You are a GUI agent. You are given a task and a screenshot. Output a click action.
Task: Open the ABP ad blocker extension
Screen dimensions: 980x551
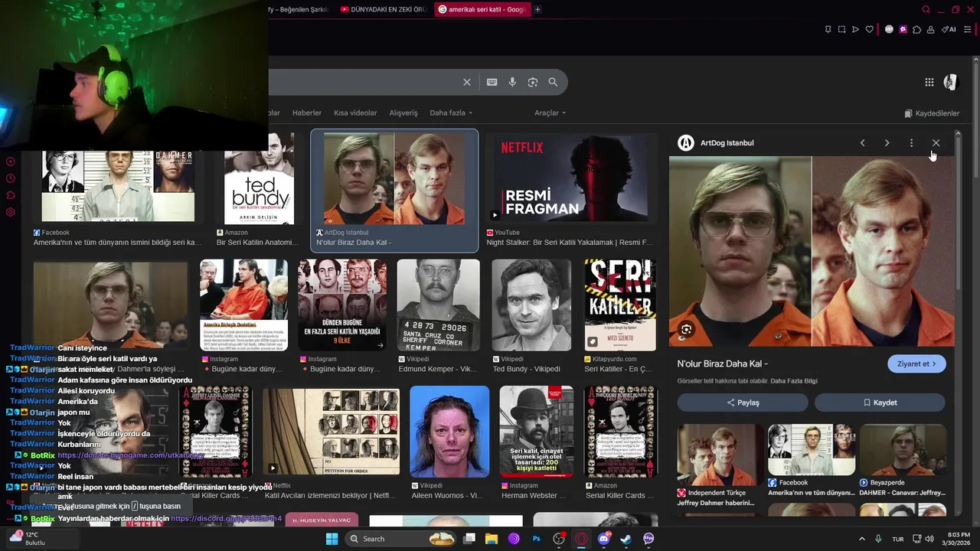tap(889, 30)
